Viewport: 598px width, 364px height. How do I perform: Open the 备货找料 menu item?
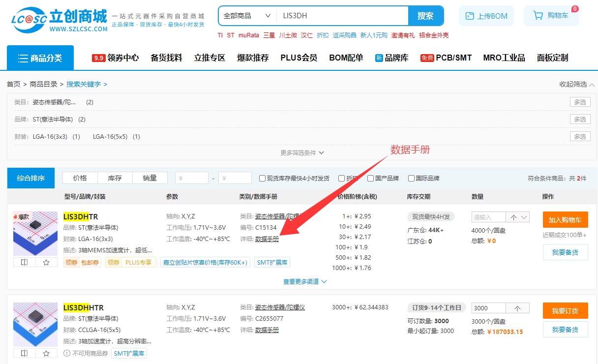[x=166, y=58]
